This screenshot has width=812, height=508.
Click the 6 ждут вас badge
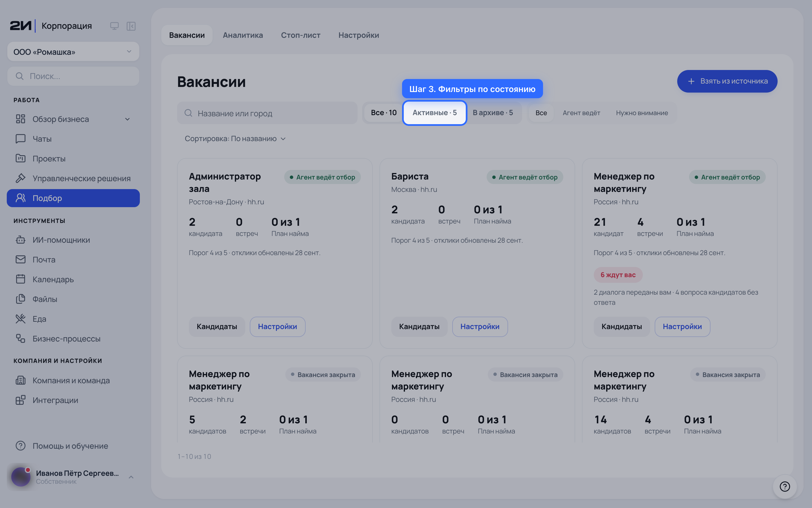point(618,275)
